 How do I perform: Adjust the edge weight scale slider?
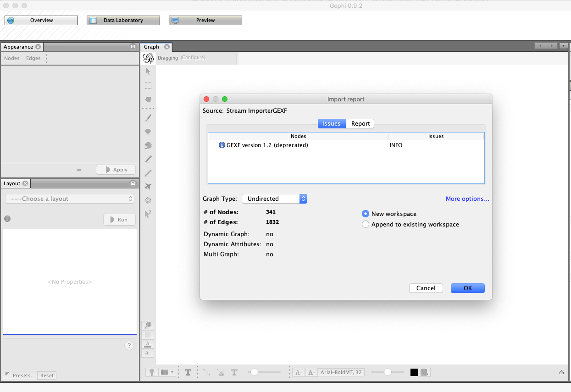[264, 372]
